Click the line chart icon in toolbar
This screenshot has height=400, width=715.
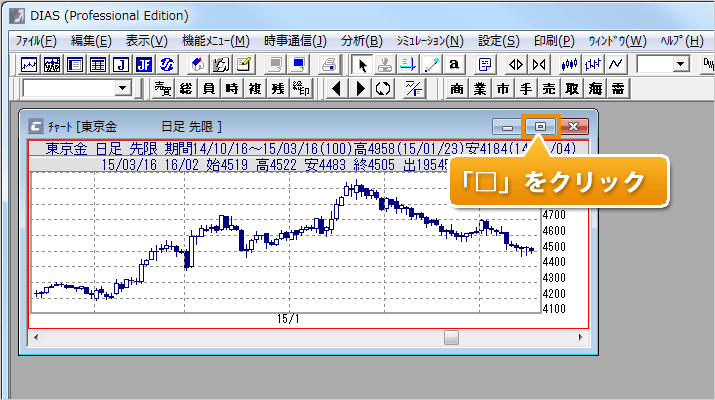[616, 64]
